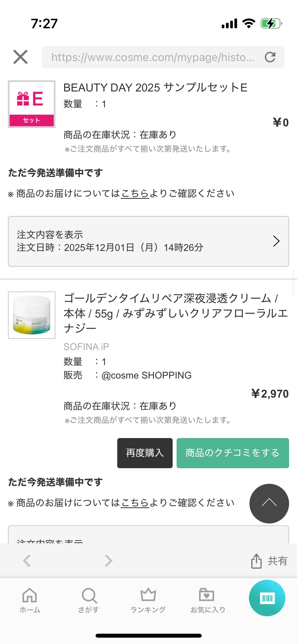
Task: Tap the reload page icon
Action: 270,57
